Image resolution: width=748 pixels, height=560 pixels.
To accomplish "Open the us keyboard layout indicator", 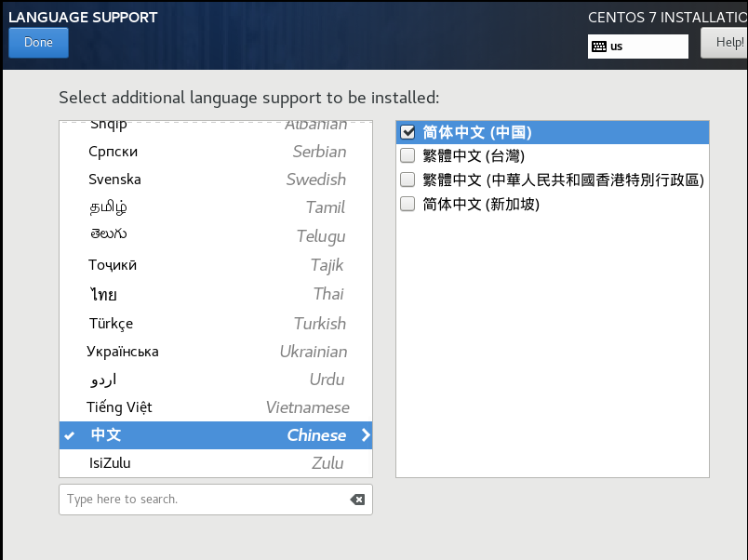I will tap(638, 47).
